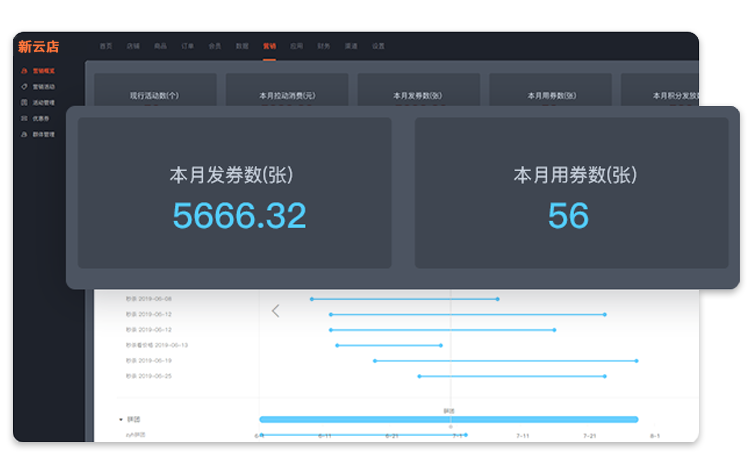Click the left chevron in timeline chart

(276, 311)
